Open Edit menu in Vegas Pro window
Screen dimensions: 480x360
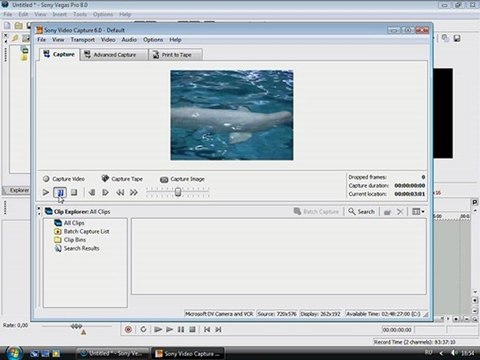click(23, 14)
